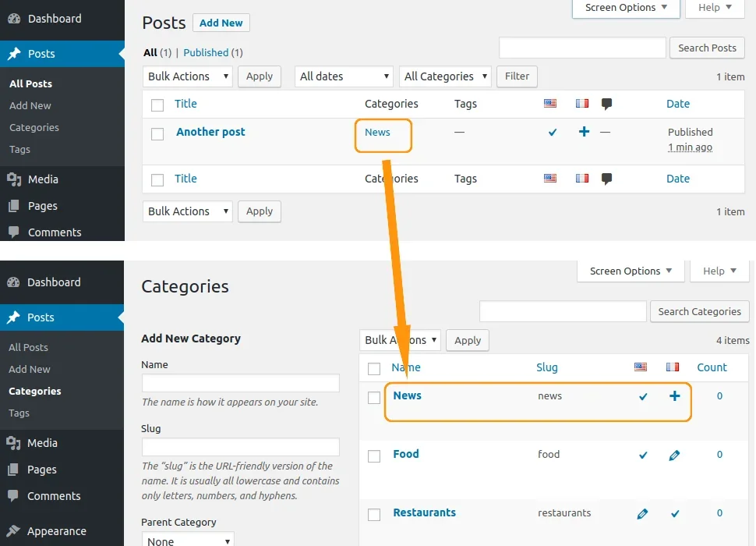
Task: Open the All dates dropdown
Action: coord(344,76)
